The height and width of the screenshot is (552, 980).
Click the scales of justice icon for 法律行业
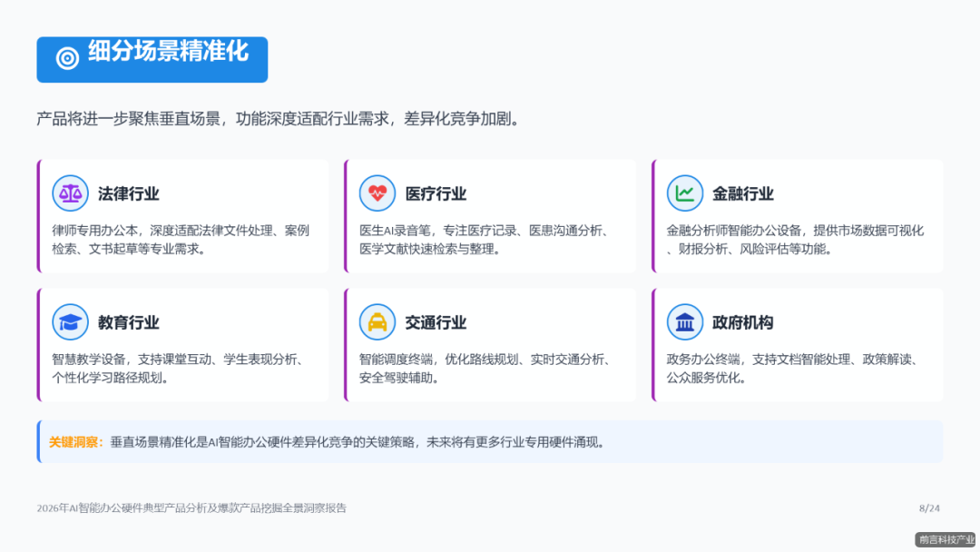[x=70, y=194]
